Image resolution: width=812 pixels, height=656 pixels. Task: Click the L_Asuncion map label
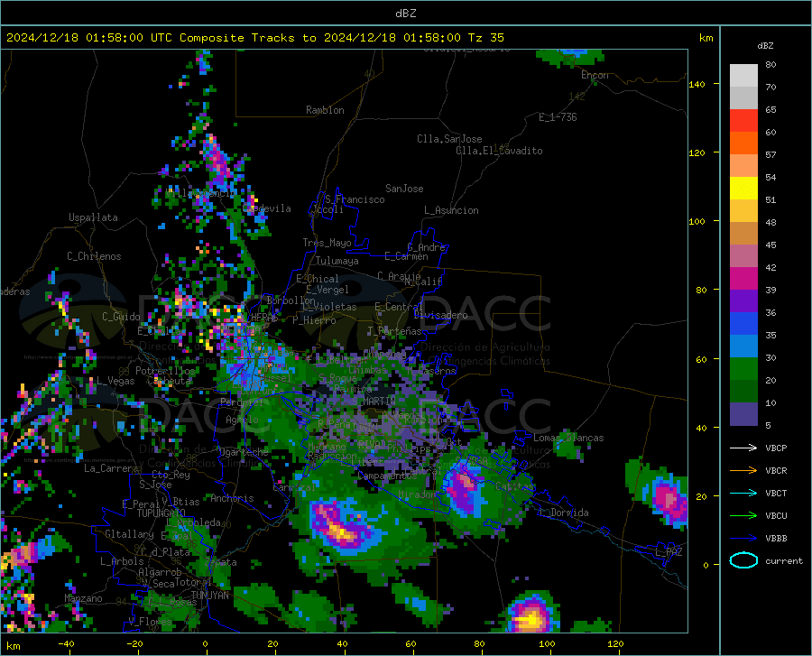tap(451, 210)
